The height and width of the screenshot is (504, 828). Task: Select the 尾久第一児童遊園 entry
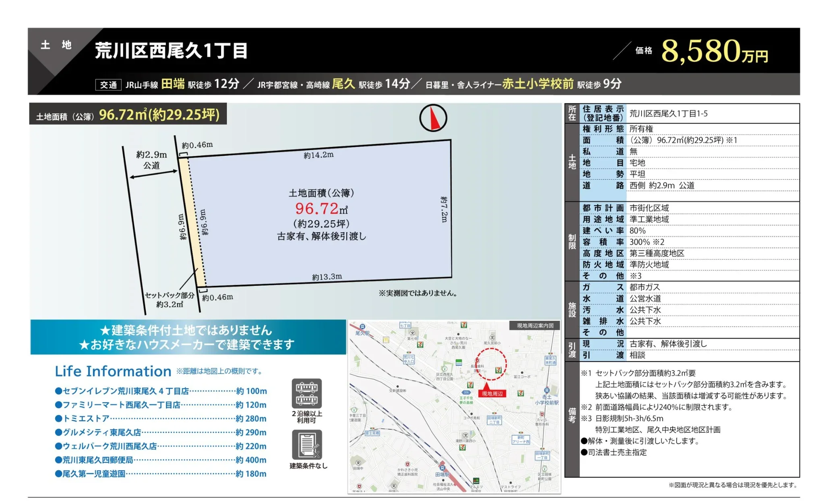(161, 473)
